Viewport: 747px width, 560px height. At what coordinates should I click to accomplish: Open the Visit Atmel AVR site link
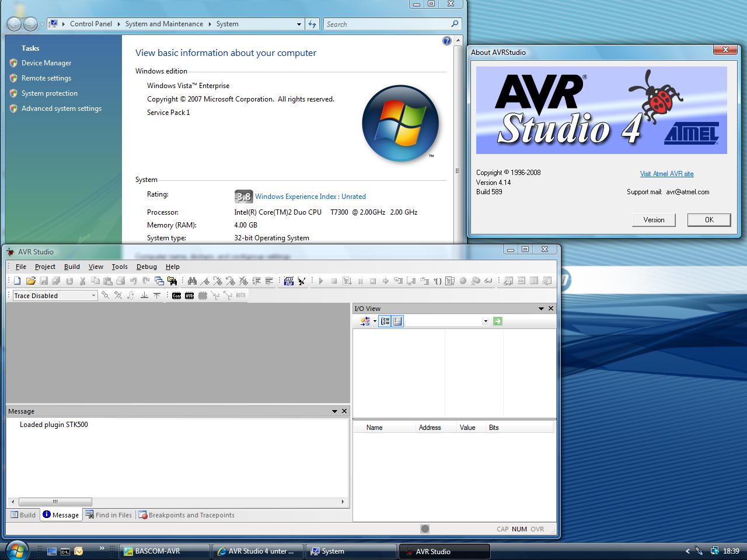666,174
